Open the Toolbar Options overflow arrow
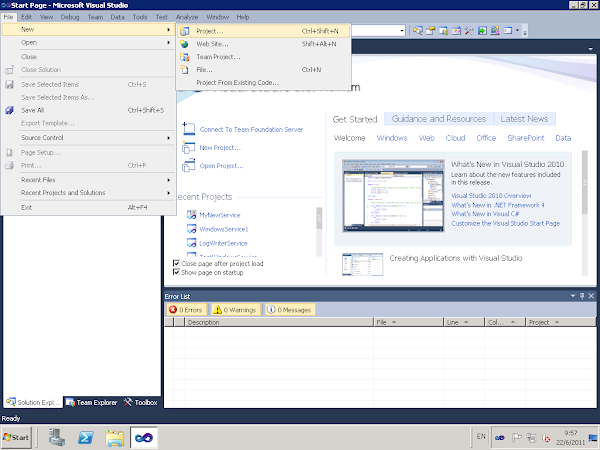 pyautogui.click(x=525, y=32)
